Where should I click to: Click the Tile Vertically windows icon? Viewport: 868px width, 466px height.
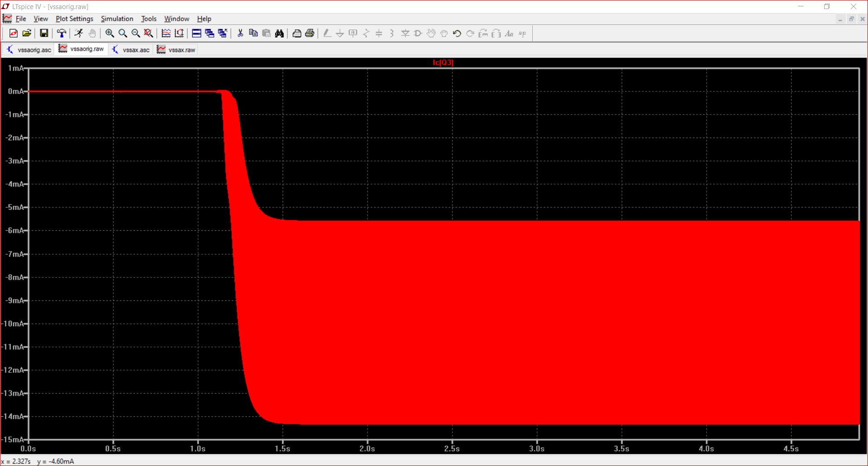[210, 33]
